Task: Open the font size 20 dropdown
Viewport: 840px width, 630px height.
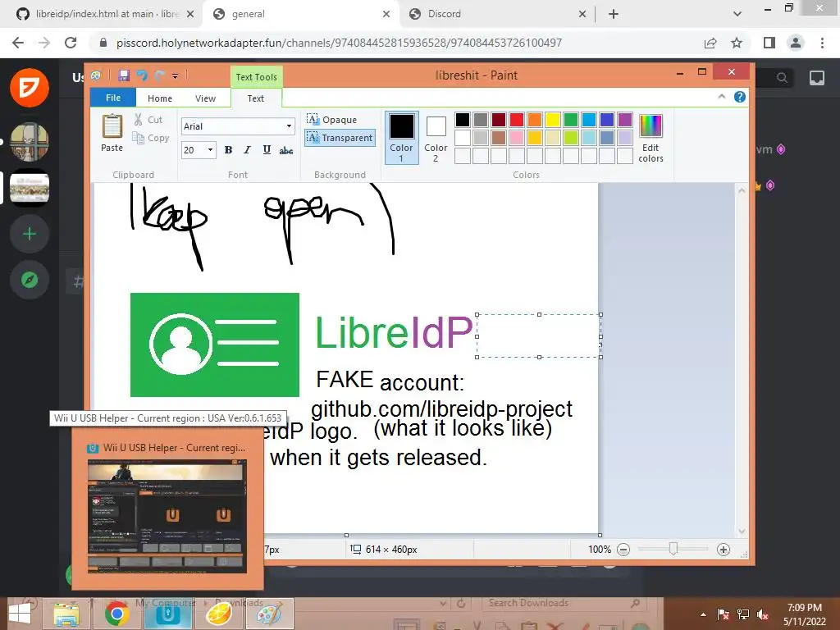Action: click(x=210, y=150)
